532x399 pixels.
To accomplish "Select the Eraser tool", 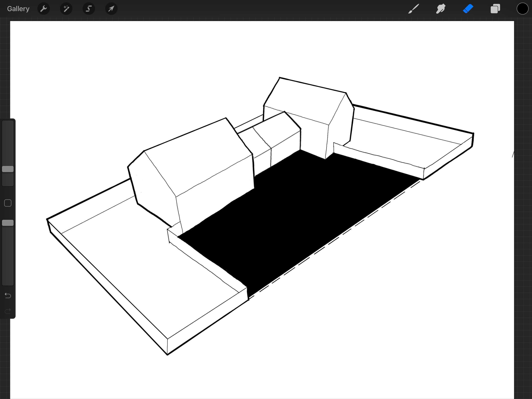I will pyautogui.click(x=468, y=9).
